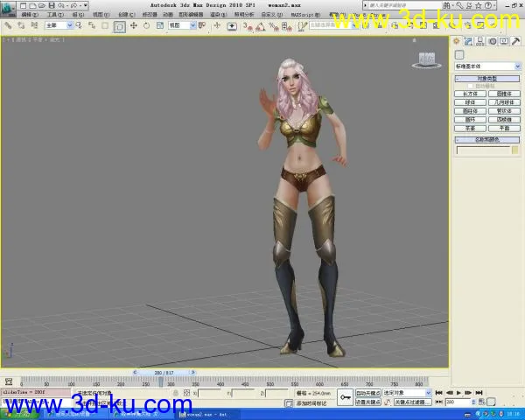Click the 管状体 (Tube) button

click(504, 111)
